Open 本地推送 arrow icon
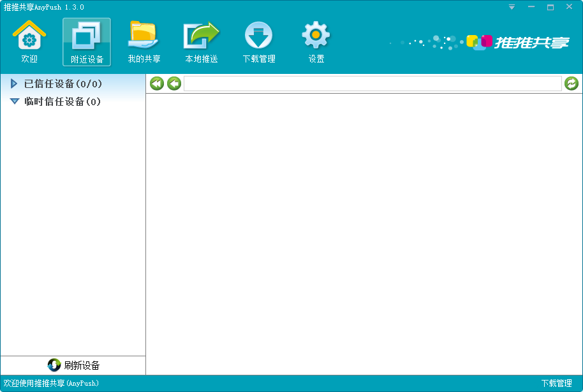The height and width of the screenshot is (392, 583). pyautogui.click(x=202, y=41)
